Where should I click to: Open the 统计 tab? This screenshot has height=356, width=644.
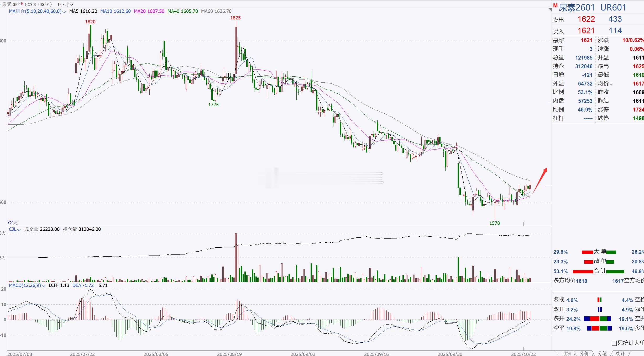pos(620,353)
